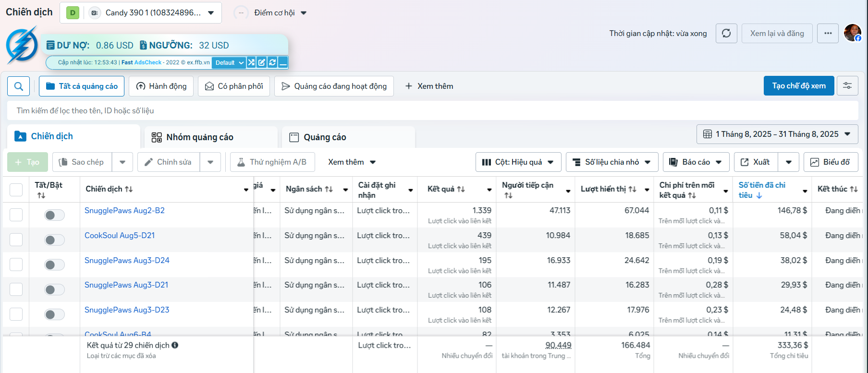The width and height of the screenshot is (868, 373).
Task: Open the date range 1 Tháng 8 picker
Action: point(777,134)
